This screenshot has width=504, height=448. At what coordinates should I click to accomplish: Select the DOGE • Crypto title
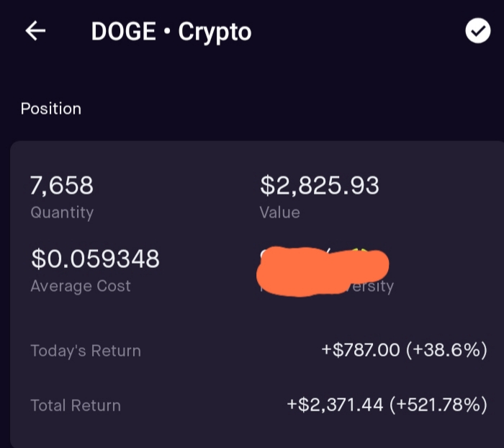(x=171, y=32)
